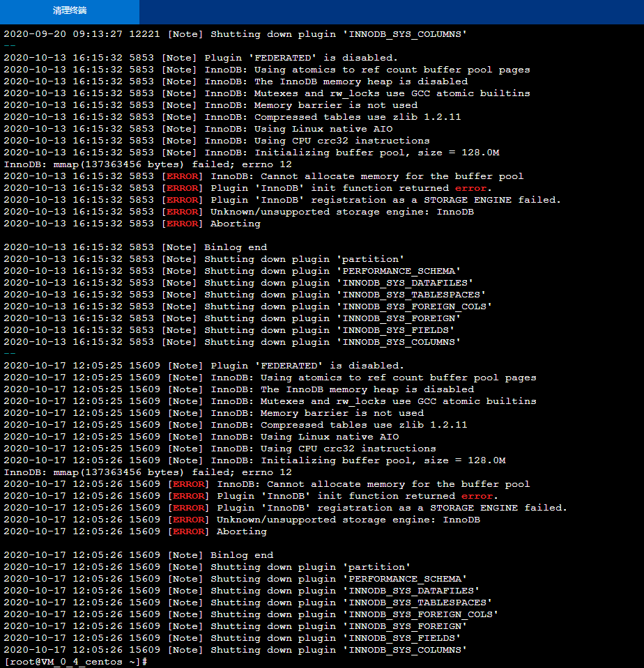
Task: Select 2020-10-17 error "Cannot allocate memory for the buffer pool"
Action: point(267,484)
